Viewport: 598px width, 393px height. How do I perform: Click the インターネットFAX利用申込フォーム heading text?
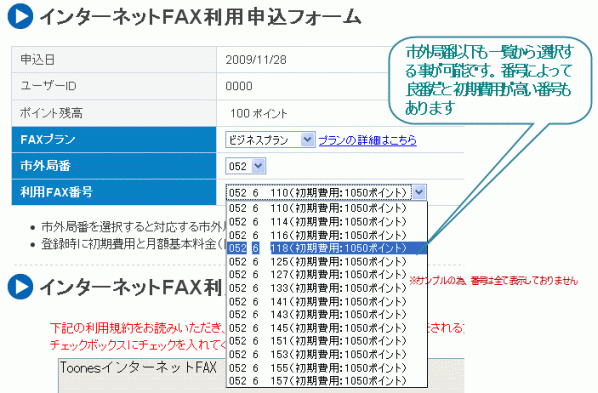pos(200,17)
